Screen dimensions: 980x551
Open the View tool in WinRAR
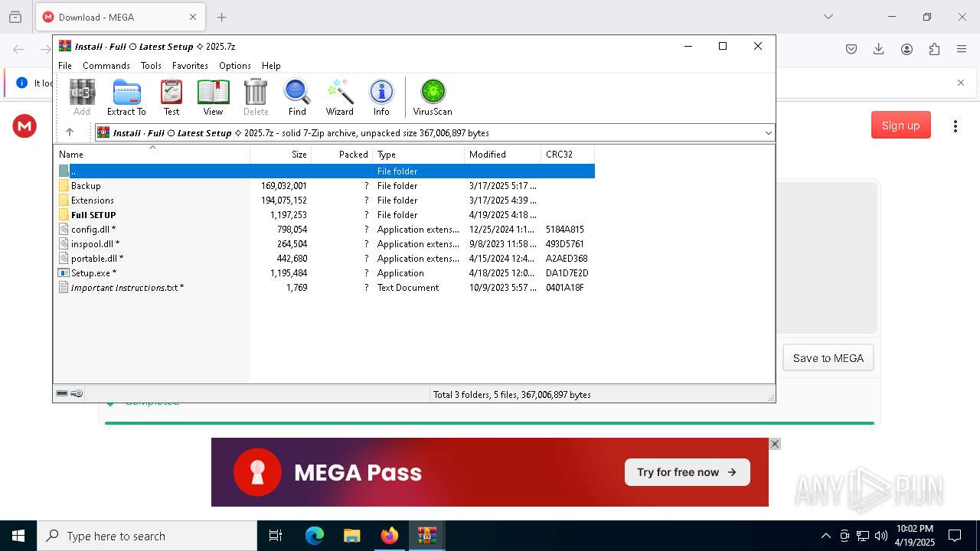[213, 97]
